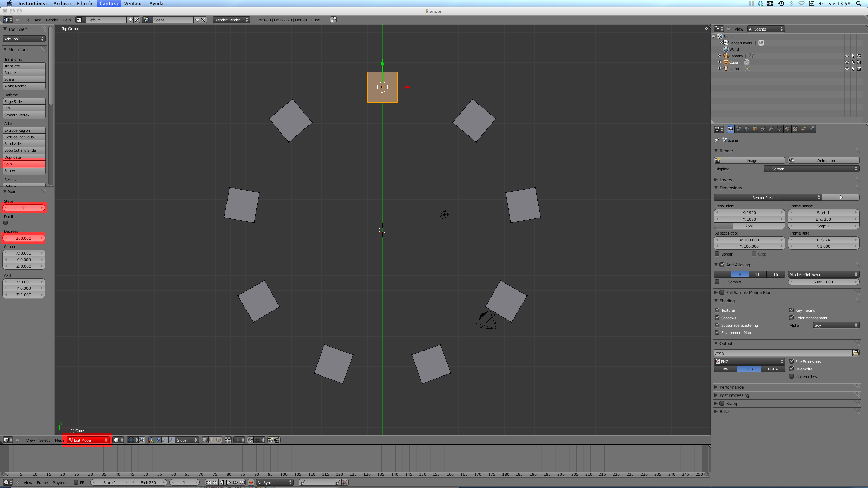
Task: Click the /tmp/ output path field
Action: 783,353
